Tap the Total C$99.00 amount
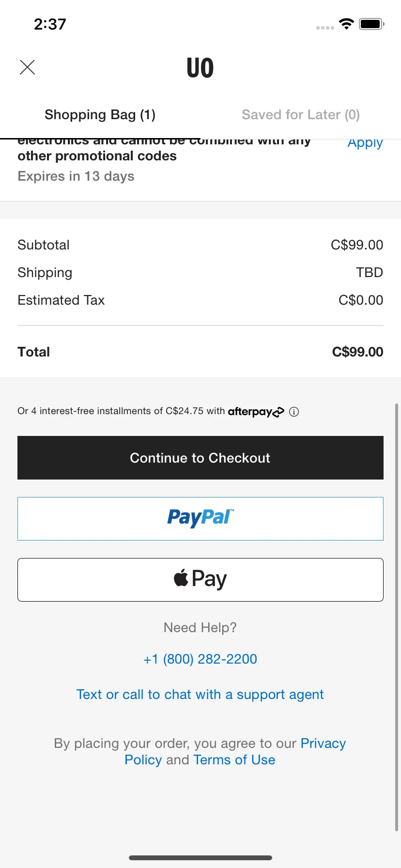Viewport: 401px width, 868px height. pos(357,352)
